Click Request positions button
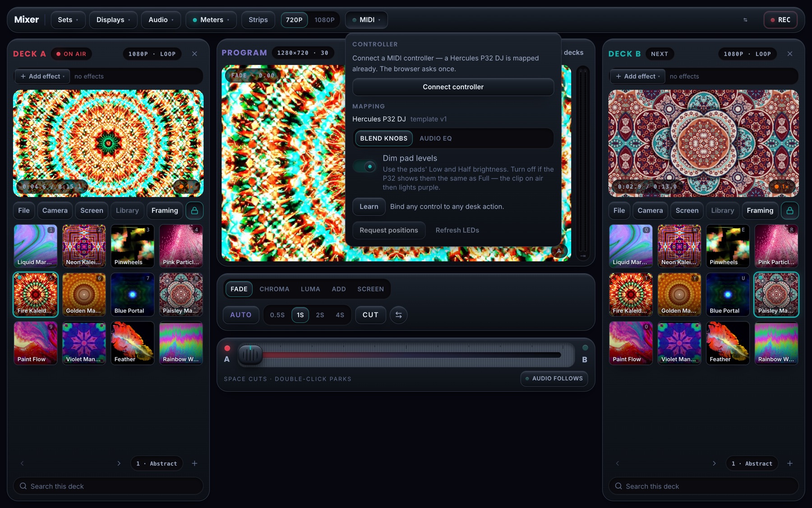812x508 pixels. pyautogui.click(x=389, y=230)
